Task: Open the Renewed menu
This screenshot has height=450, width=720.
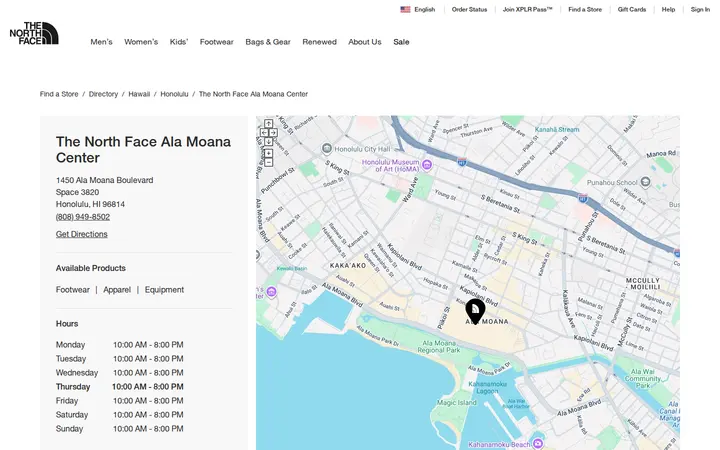Action: click(319, 42)
